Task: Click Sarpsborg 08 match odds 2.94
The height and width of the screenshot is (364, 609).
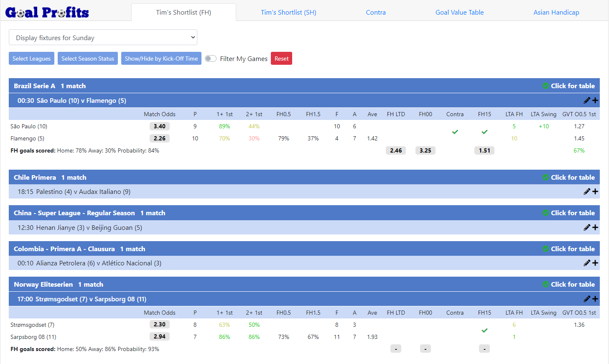Action: click(160, 336)
